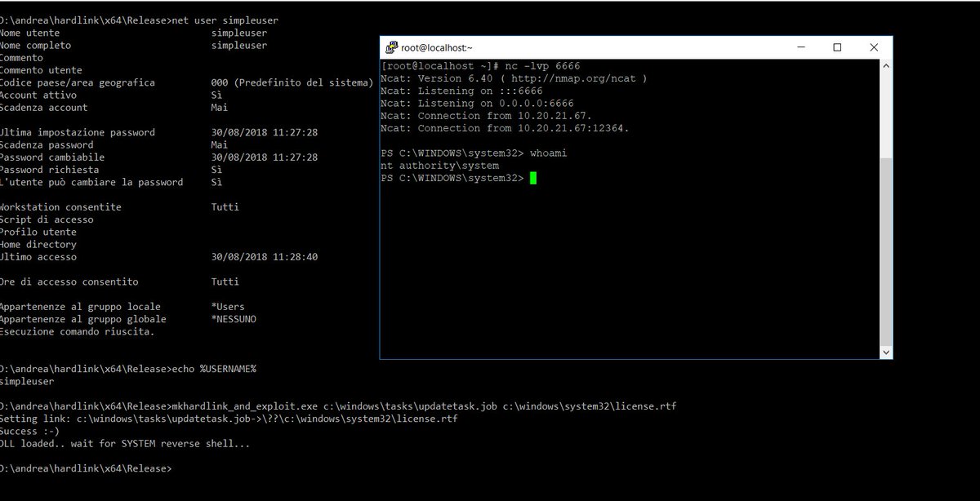Click the root@localhost:~ title text

point(436,48)
